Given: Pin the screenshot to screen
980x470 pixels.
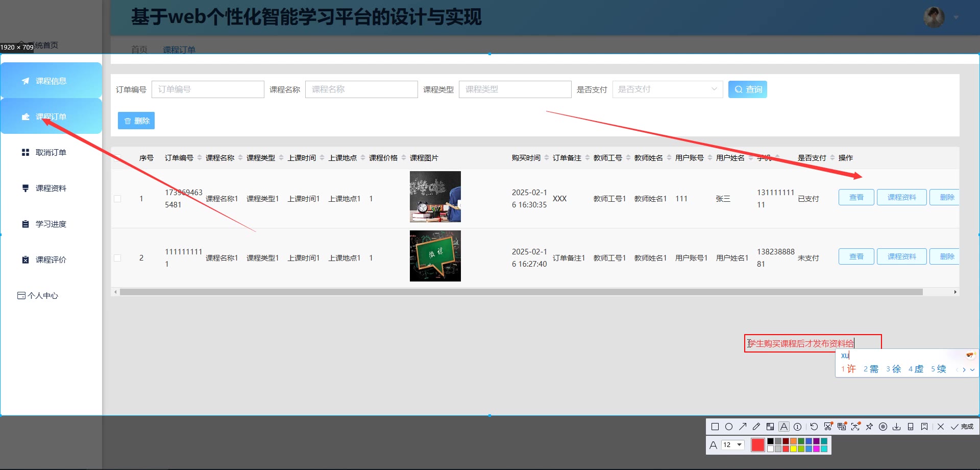Looking at the screenshot, I should [x=869, y=427].
